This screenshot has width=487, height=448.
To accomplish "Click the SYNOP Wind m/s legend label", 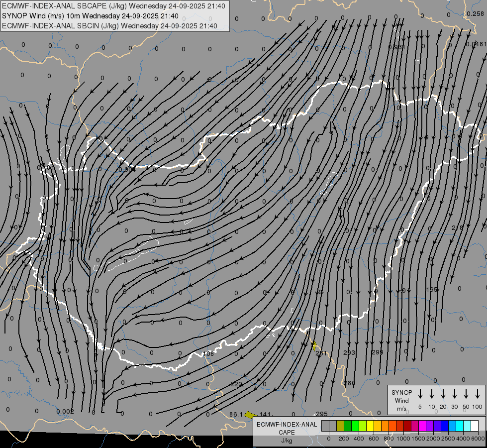I will point(401,400).
